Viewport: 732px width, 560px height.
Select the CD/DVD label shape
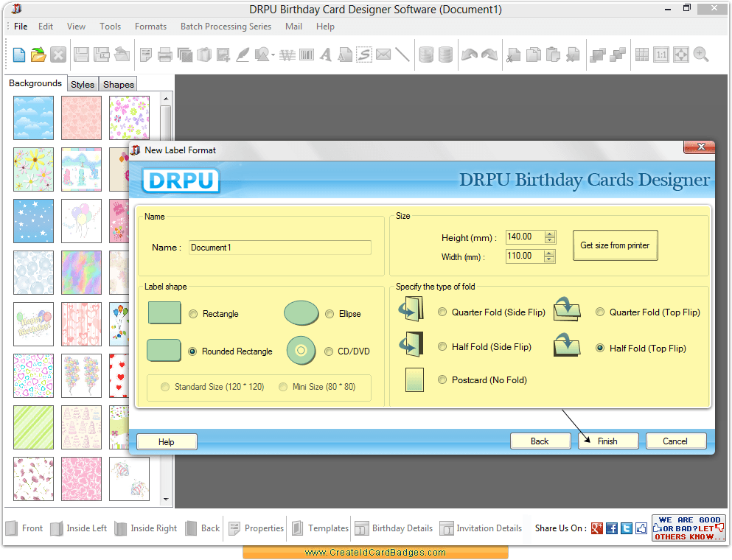(x=329, y=351)
